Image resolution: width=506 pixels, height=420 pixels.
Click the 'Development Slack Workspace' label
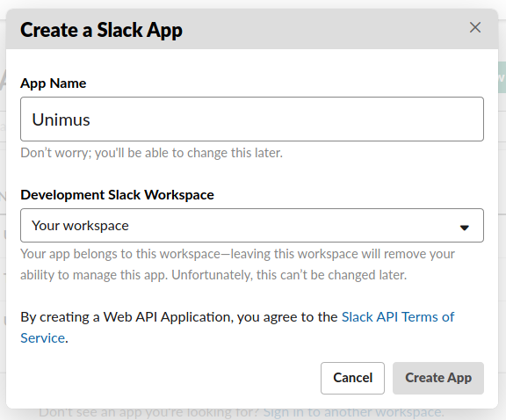coord(117,195)
